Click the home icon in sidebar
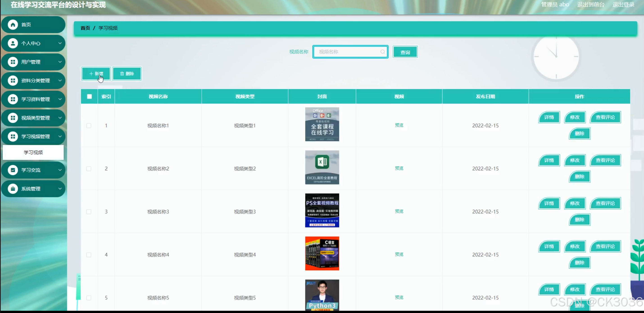Image resolution: width=644 pixels, height=313 pixels. (x=13, y=25)
